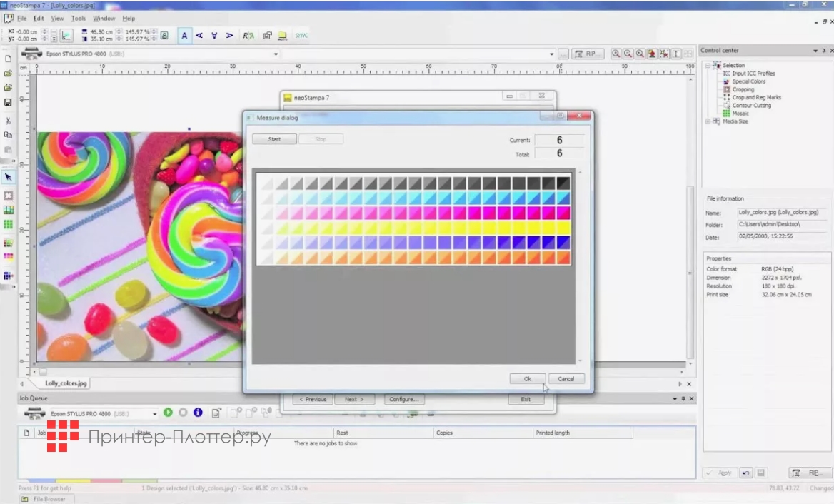Click the zoom in magnifier icon
Viewport: 834px width, 504px height.
tap(616, 54)
